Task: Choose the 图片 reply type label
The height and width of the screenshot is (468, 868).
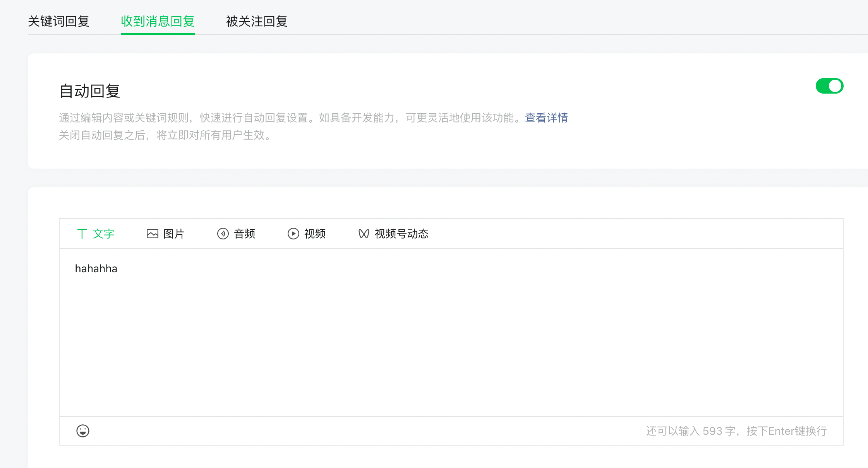Action: (x=174, y=234)
